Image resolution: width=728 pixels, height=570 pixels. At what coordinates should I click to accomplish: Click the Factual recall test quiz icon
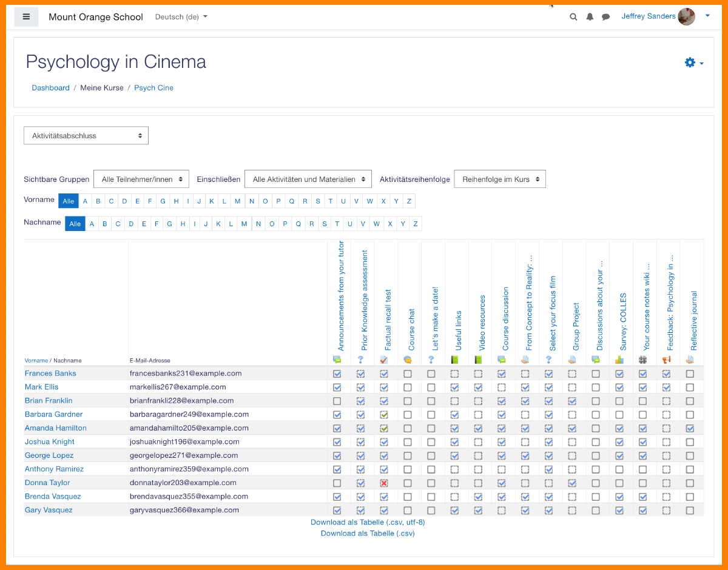[x=384, y=360]
